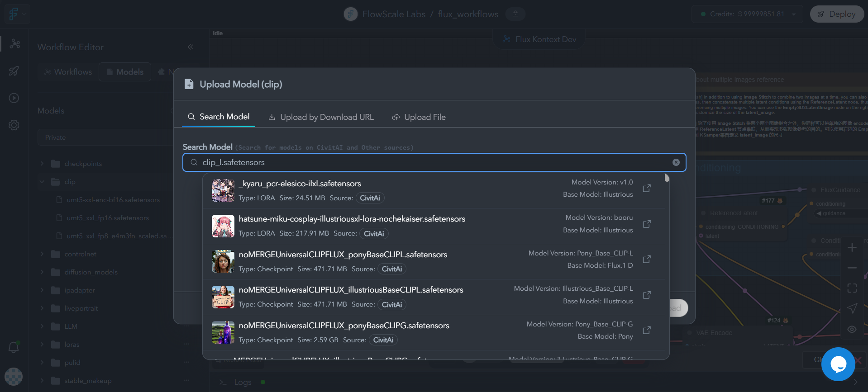Open the rocket deployments sidebar icon
This screenshot has height=392, width=868.
tap(14, 71)
